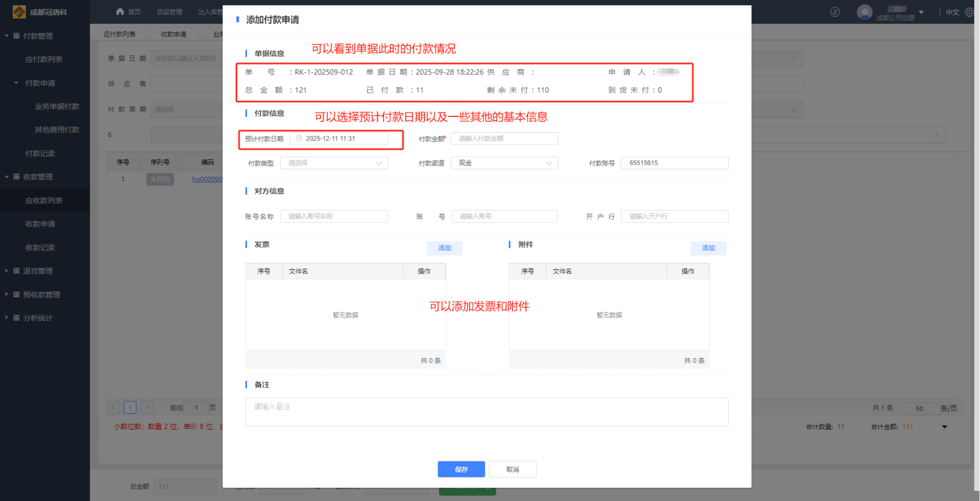Focus the 账号 input field
Image resolution: width=980 pixels, height=501 pixels.
504,216
